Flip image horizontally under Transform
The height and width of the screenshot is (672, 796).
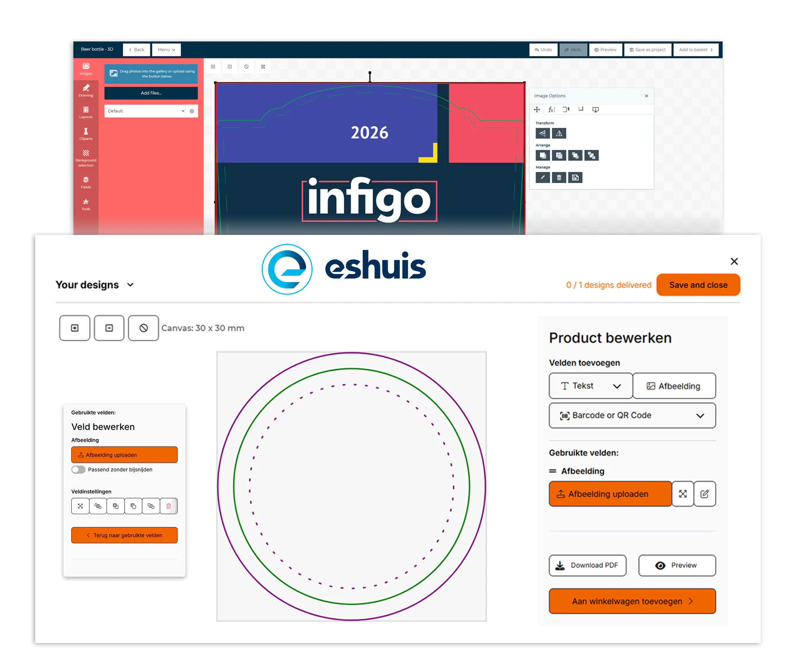pos(543,133)
